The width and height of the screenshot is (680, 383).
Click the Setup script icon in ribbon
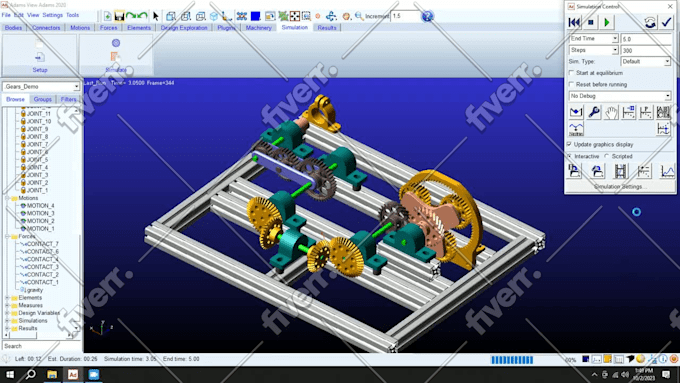coord(39,57)
